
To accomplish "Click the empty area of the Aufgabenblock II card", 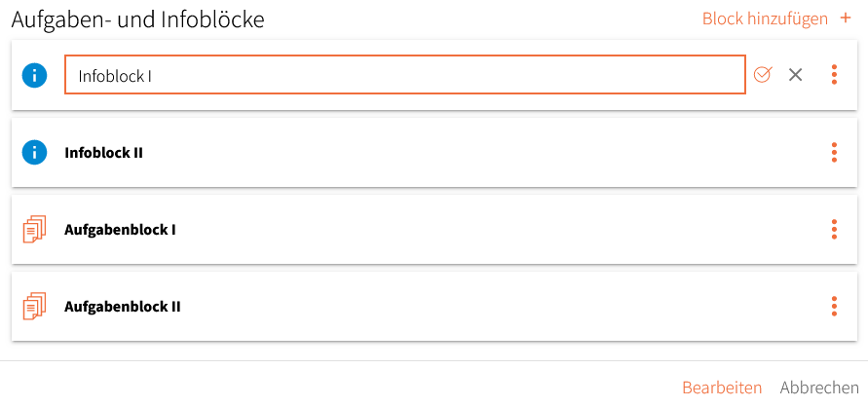I will 498,307.
